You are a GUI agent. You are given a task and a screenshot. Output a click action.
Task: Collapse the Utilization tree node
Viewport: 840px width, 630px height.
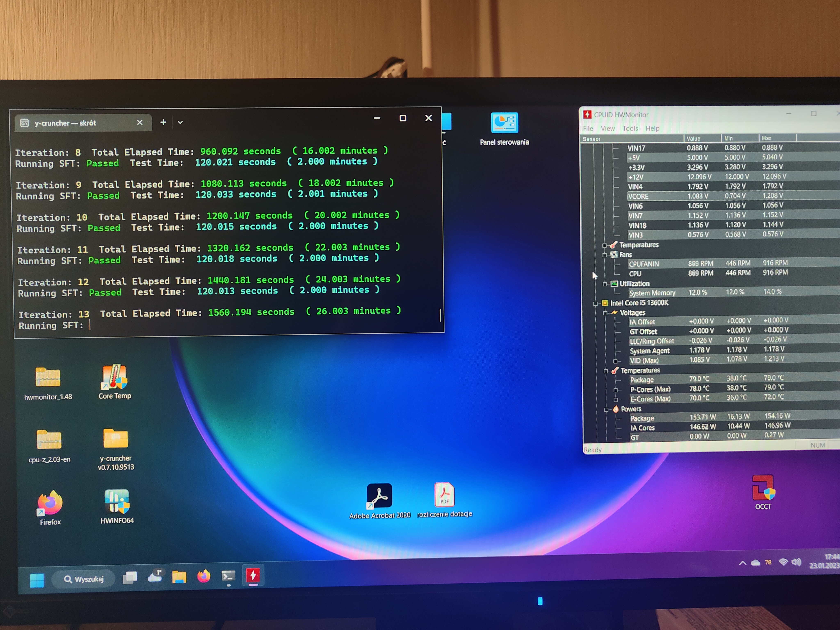pyautogui.click(x=605, y=284)
